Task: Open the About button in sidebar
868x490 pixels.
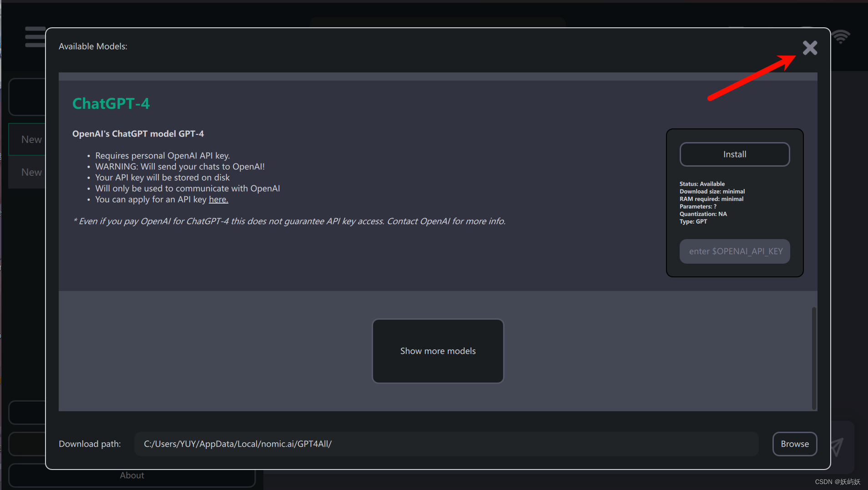Action: tap(132, 475)
